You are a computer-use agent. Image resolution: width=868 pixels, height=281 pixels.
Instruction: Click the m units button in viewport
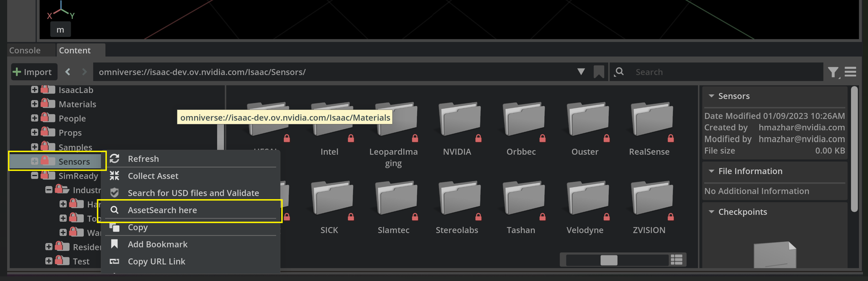pos(60,30)
